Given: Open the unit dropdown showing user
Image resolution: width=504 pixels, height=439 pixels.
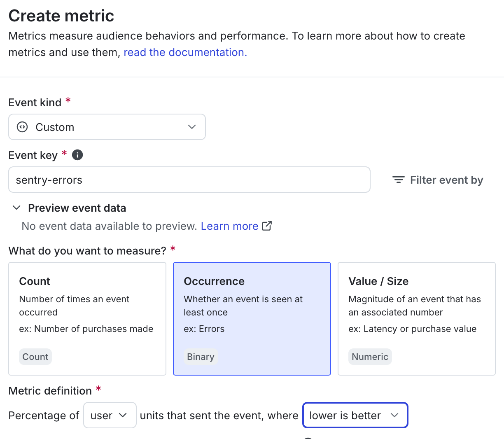Looking at the screenshot, I should pos(110,415).
